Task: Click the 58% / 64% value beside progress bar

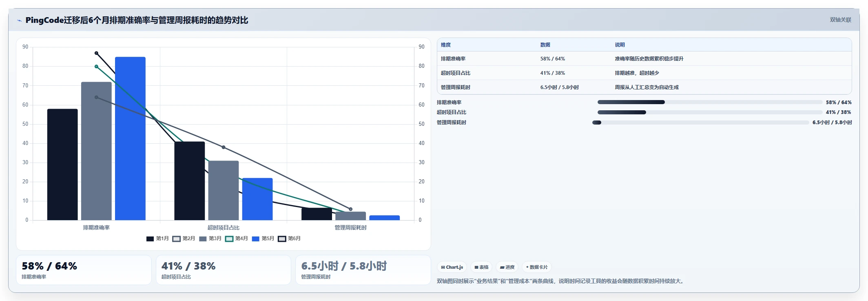Action: [x=839, y=103]
